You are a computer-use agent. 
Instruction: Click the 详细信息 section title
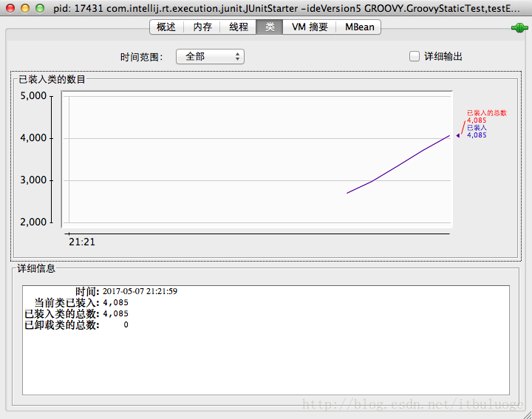36,268
